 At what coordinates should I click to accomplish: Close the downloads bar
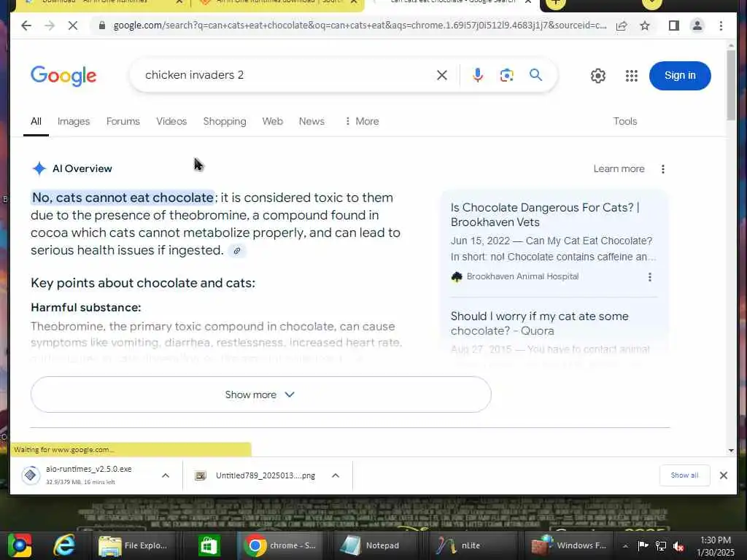723,475
